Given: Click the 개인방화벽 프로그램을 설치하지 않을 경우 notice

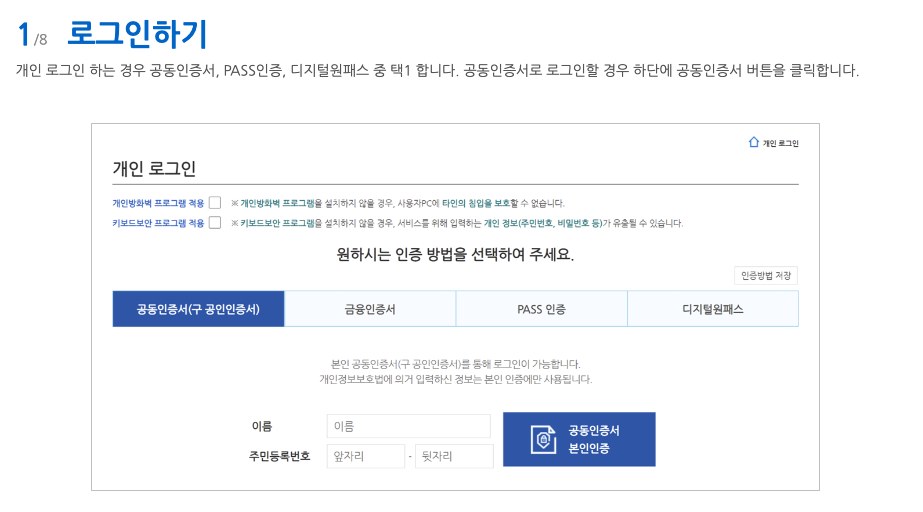Looking at the screenshot, I should [398, 203].
